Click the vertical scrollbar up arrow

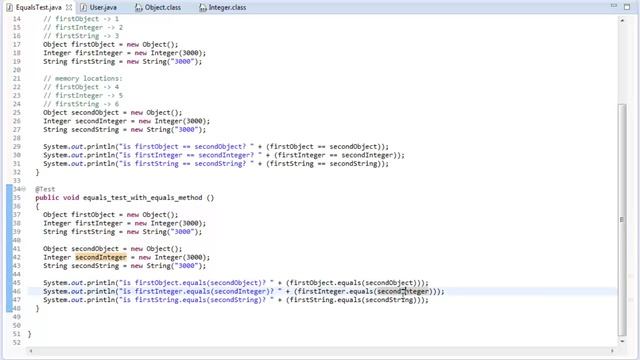622,20
